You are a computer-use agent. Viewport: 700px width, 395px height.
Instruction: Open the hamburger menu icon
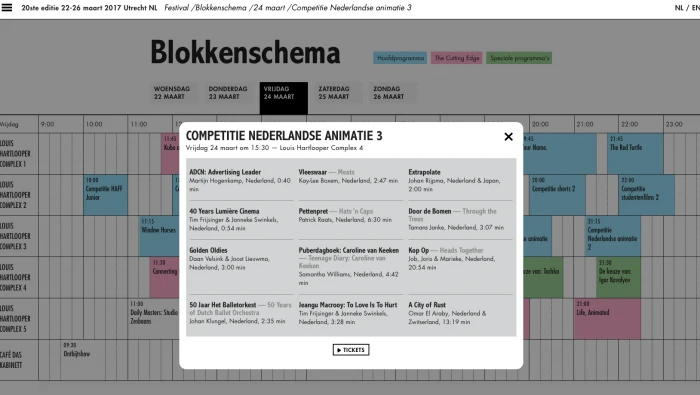click(7, 7)
